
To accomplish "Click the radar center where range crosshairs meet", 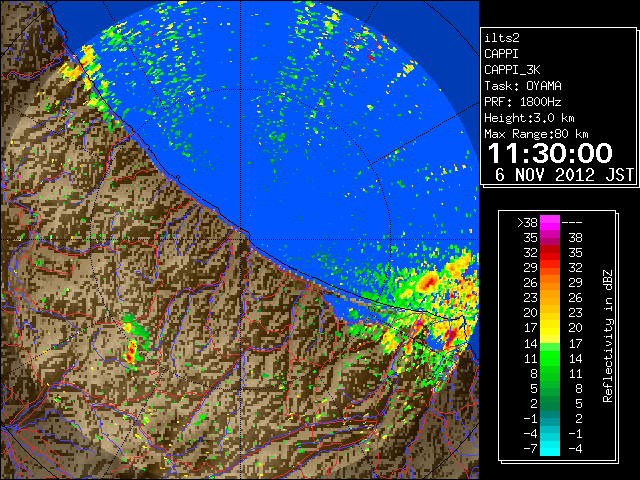I will pos(241,240).
